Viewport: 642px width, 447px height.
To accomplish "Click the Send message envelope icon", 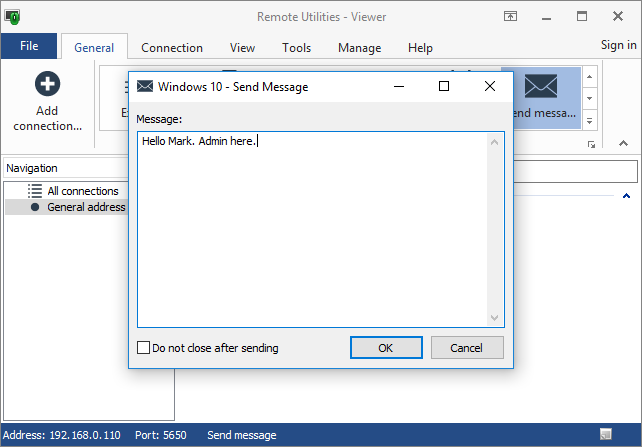I will (x=541, y=87).
